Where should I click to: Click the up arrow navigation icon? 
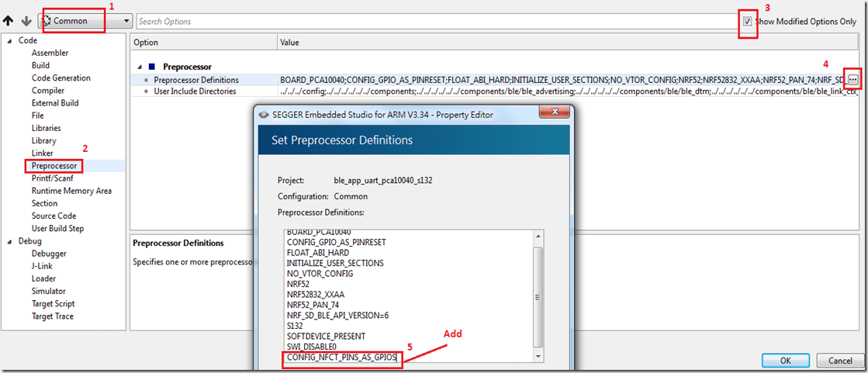(x=9, y=22)
